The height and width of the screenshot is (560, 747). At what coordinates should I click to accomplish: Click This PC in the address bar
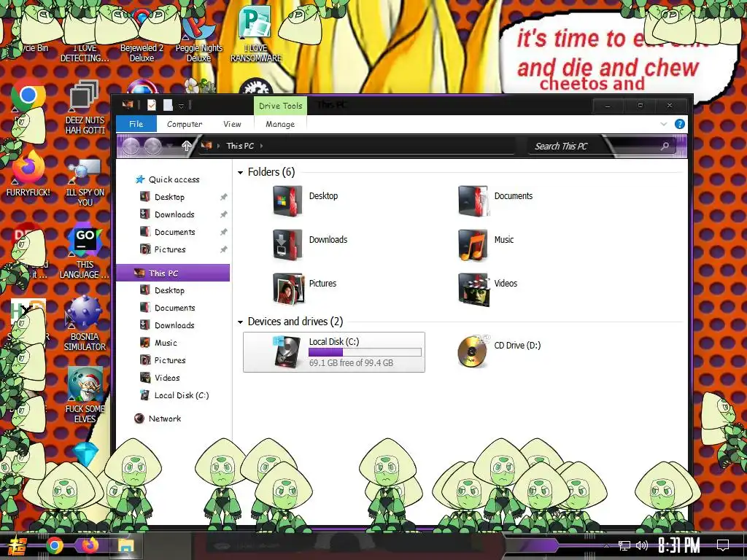tap(239, 146)
